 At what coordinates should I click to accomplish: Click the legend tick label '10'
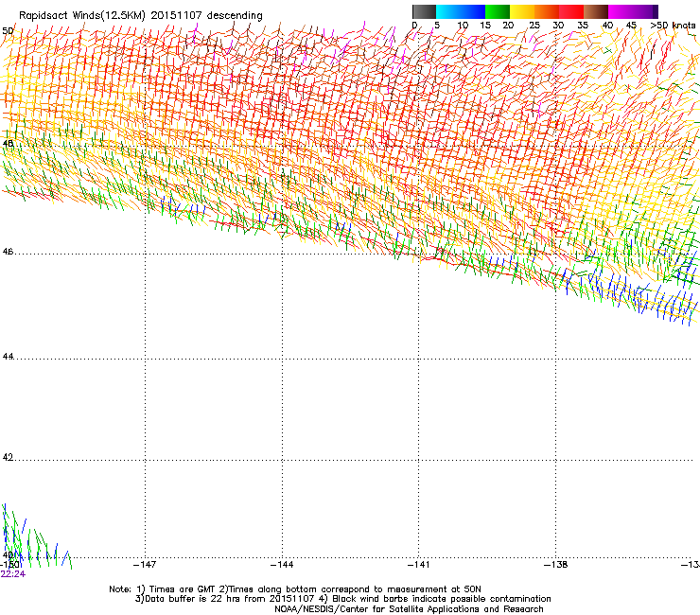(x=463, y=26)
